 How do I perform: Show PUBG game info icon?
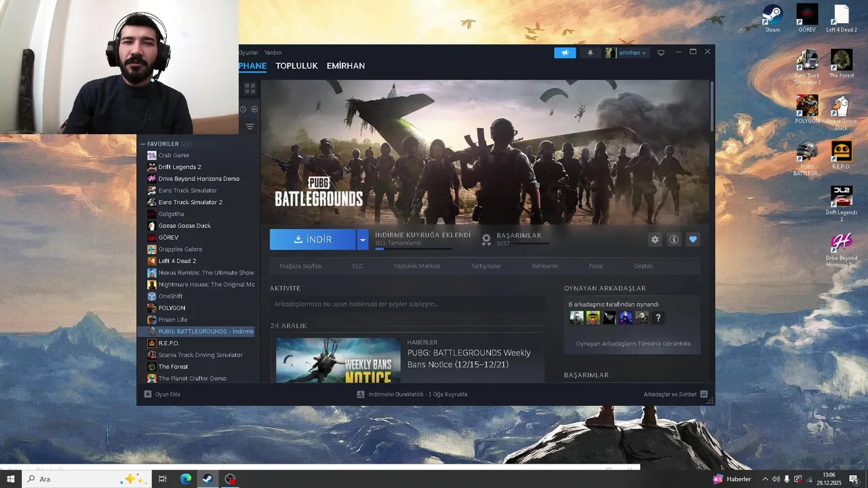[673, 239]
